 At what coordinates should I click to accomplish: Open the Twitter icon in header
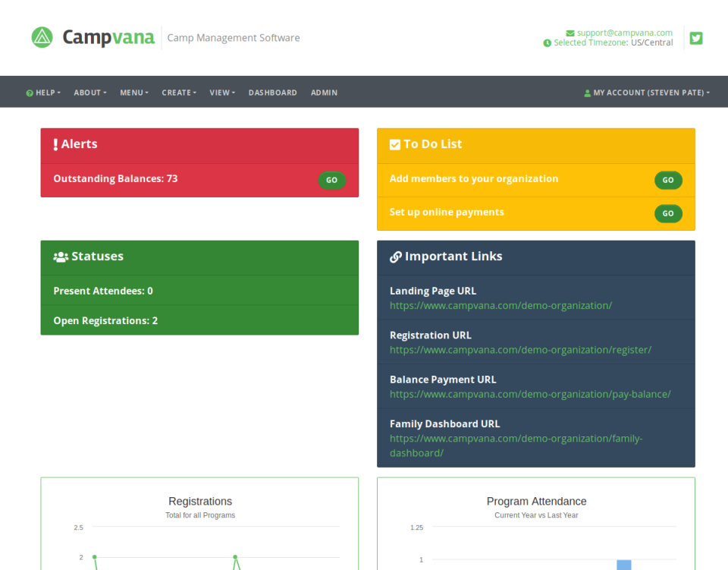[696, 38]
